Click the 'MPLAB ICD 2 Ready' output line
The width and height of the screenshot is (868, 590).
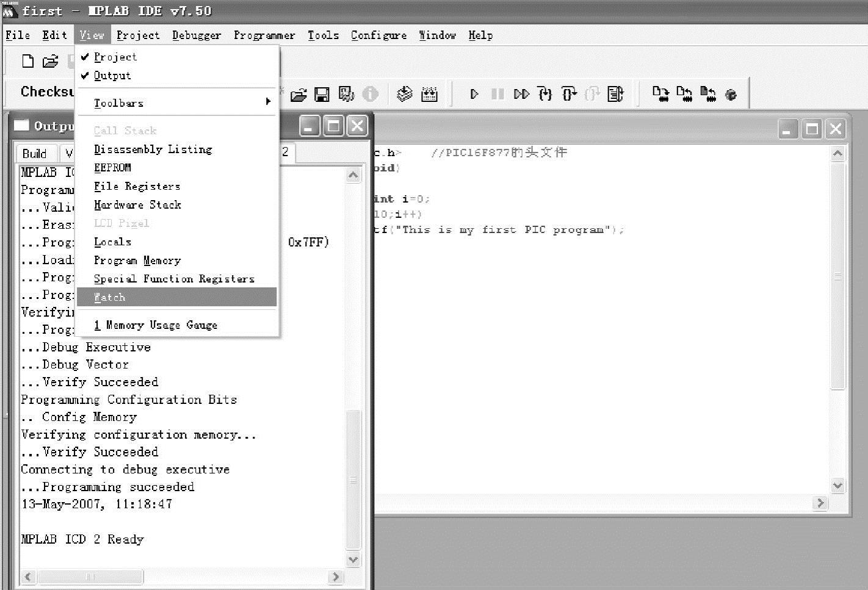click(x=82, y=539)
